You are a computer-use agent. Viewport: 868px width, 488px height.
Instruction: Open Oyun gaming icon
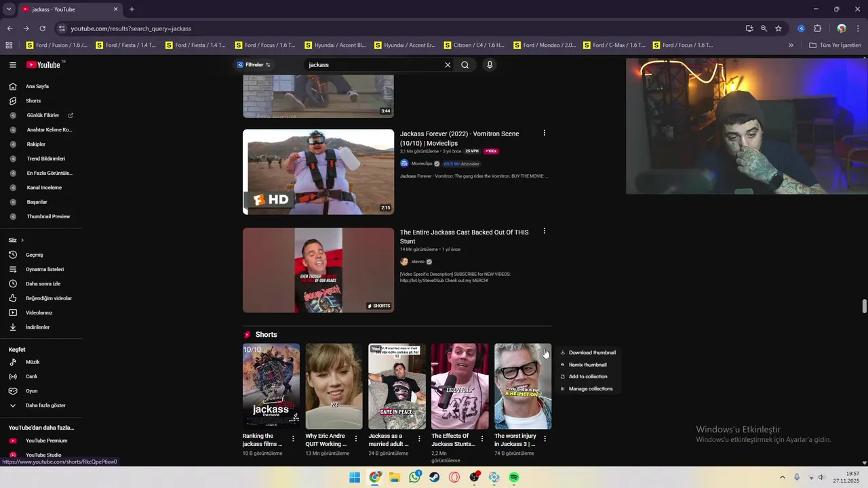[12, 391]
